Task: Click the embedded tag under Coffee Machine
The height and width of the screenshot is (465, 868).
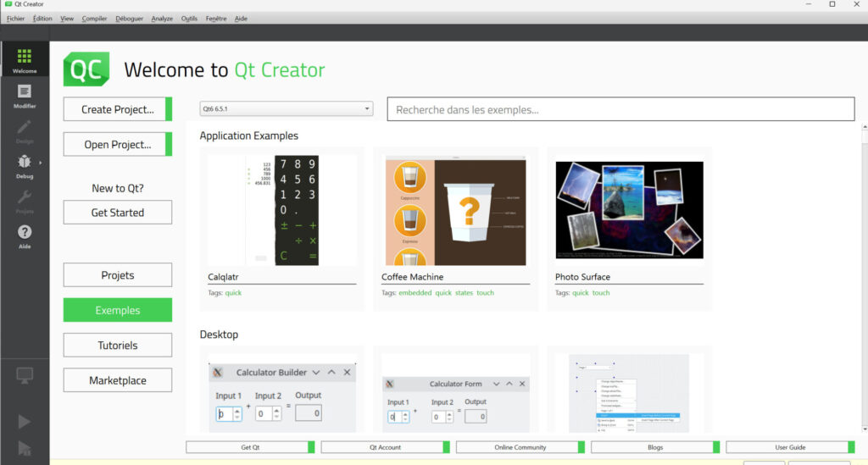Action: point(415,292)
